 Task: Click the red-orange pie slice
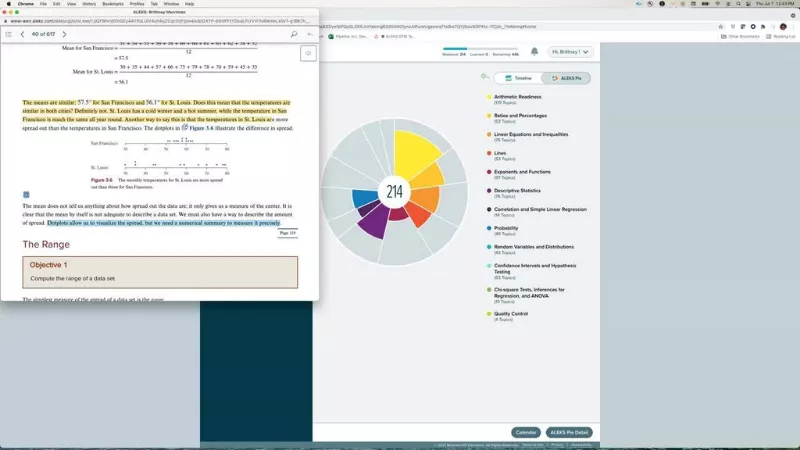coord(419,215)
